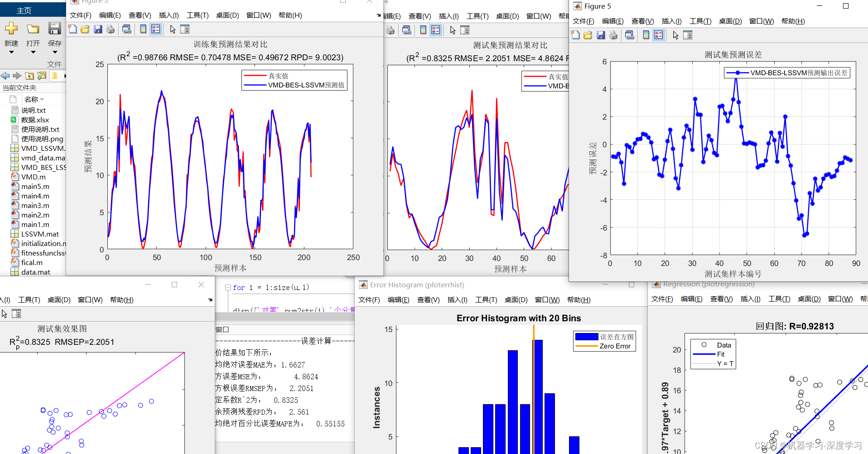Click Save icon in Figure 5 toolbar
Viewport: 868px width, 454px height.
(x=601, y=35)
